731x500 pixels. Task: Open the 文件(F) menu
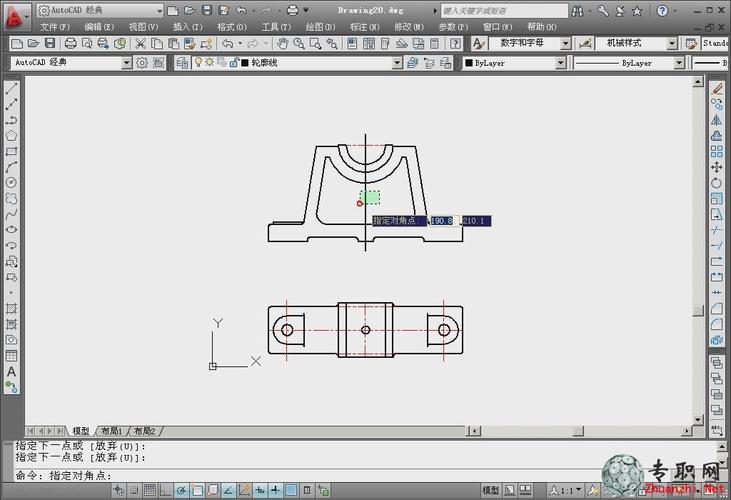coord(55,27)
